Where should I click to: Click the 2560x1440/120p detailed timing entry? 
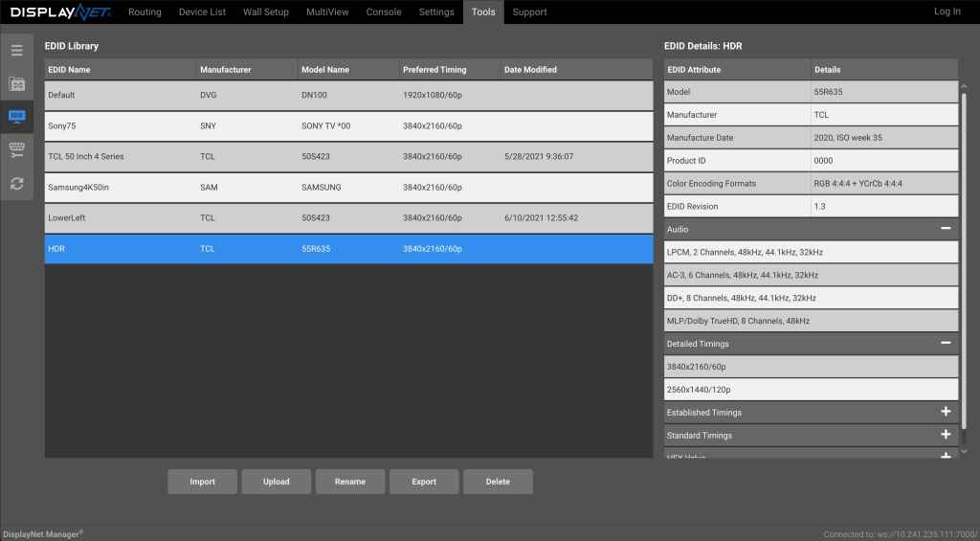pos(811,389)
